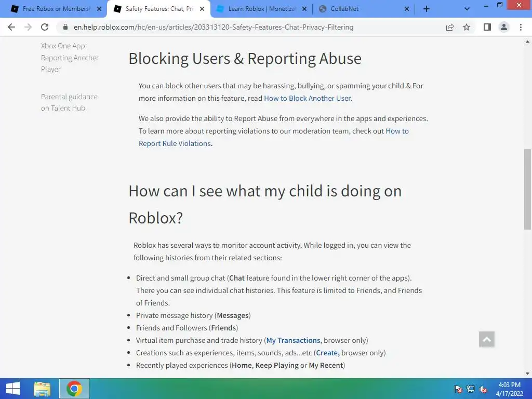Go back to the previous page
The height and width of the screenshot is (399, 532).
pyautogui.click(x=11, y=27)
